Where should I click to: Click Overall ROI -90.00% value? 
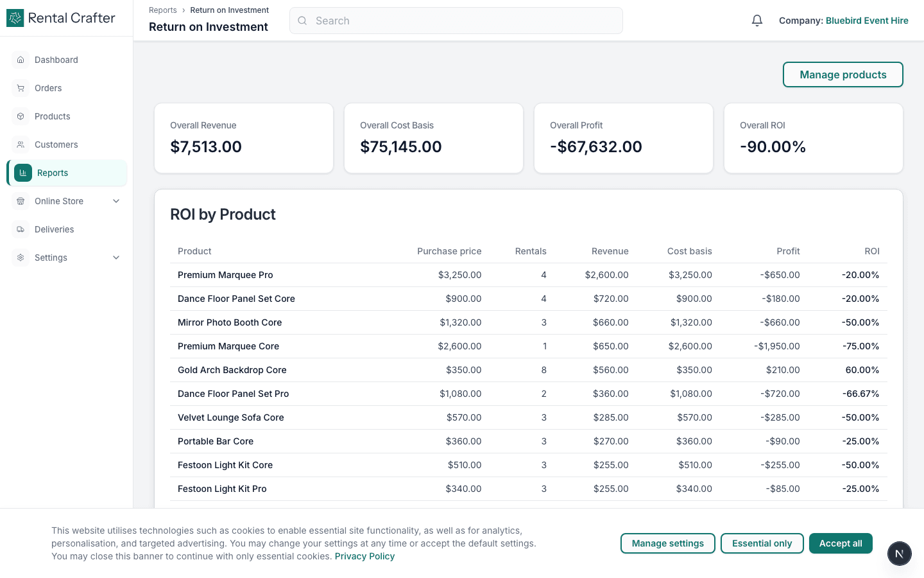point(773,146)
